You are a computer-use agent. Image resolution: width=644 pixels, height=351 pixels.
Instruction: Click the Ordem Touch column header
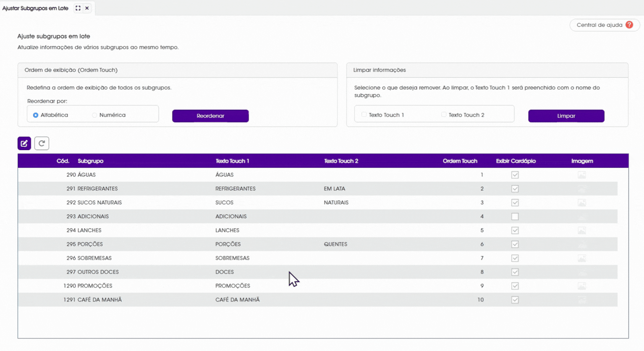coord(460,161)
